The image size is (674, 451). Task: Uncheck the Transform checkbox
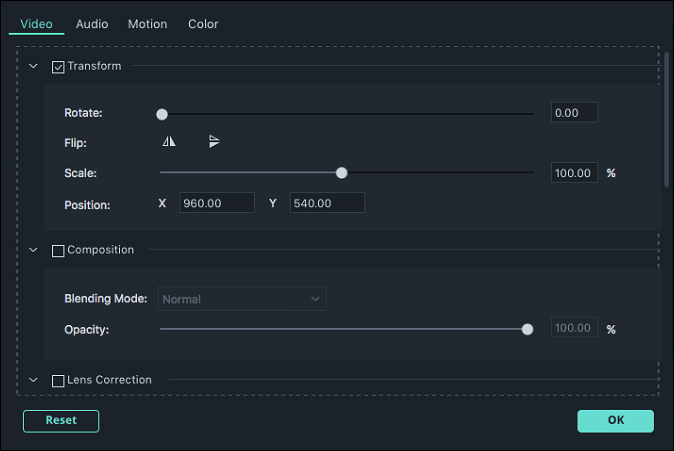pyautogui.click(x=58, y=67)
